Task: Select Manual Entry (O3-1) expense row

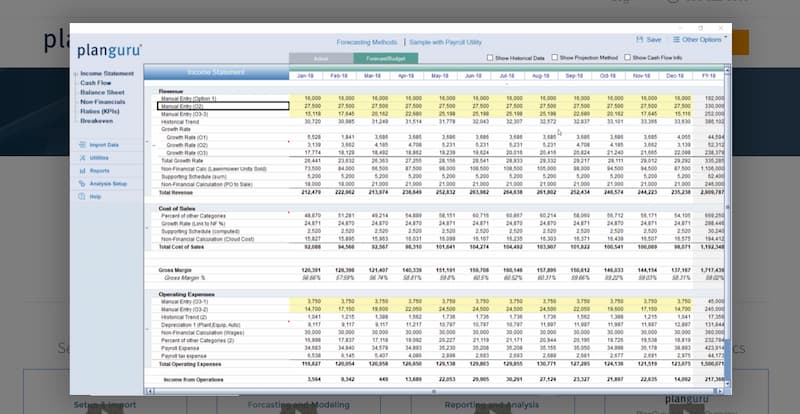Action: click(x=184, y=302)
